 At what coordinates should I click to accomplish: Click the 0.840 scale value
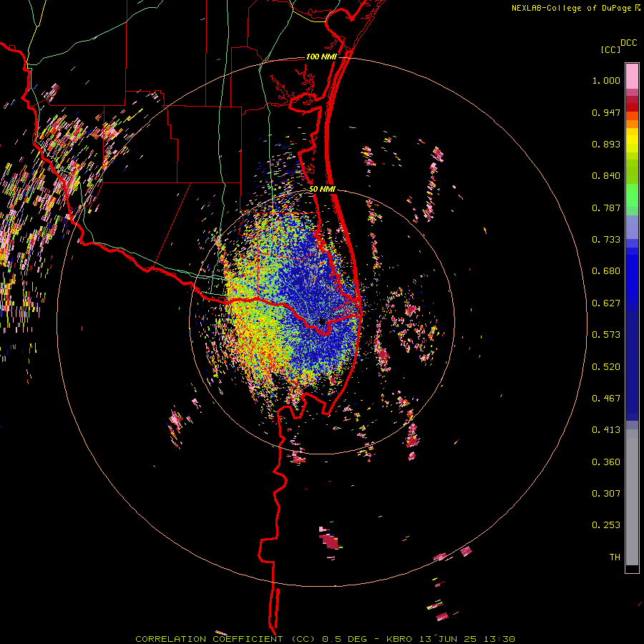point(606,176)
